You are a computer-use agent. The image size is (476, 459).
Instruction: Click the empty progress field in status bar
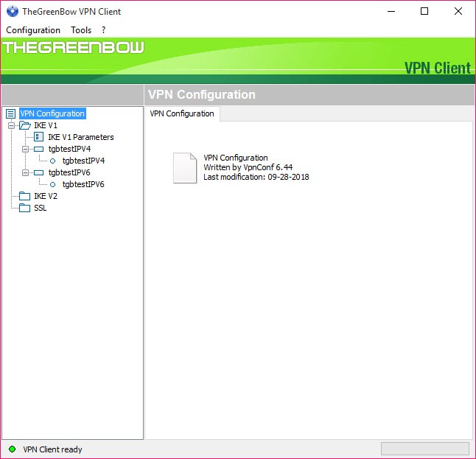pyautogui.click(x=425, y=449)
